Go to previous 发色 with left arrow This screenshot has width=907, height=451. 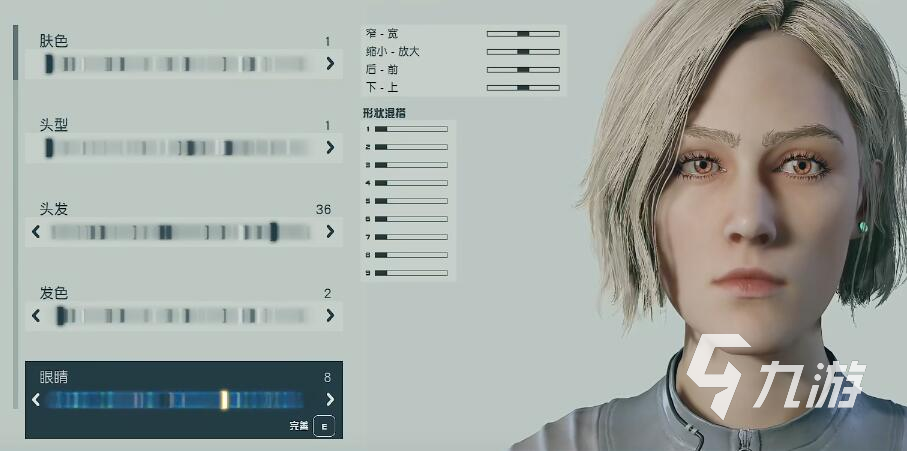click(37, 316)
